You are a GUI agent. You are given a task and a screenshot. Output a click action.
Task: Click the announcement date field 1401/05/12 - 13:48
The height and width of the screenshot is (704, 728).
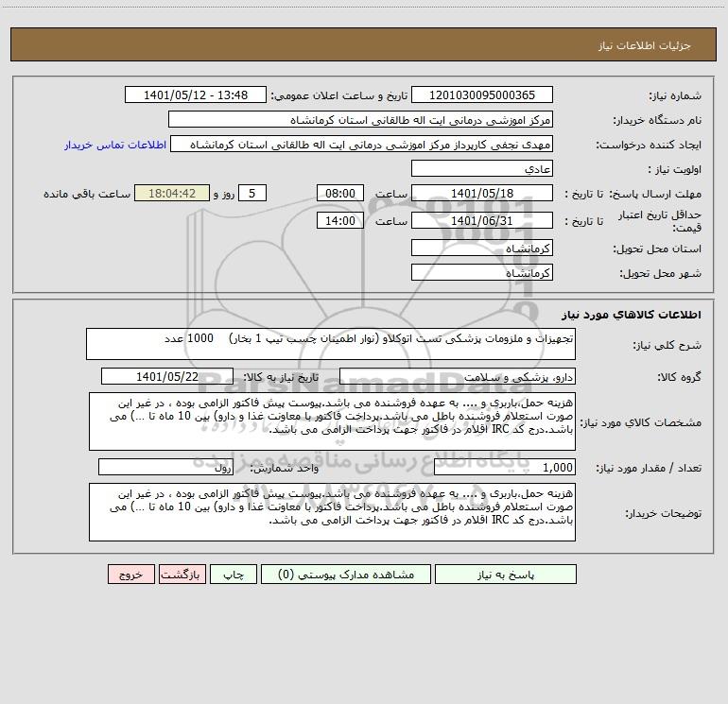196,95
